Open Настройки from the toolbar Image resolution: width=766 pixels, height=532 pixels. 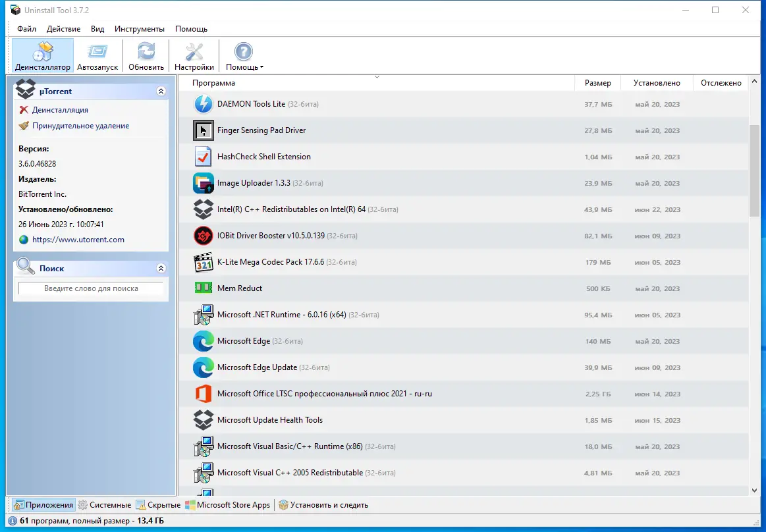(194, 56)
